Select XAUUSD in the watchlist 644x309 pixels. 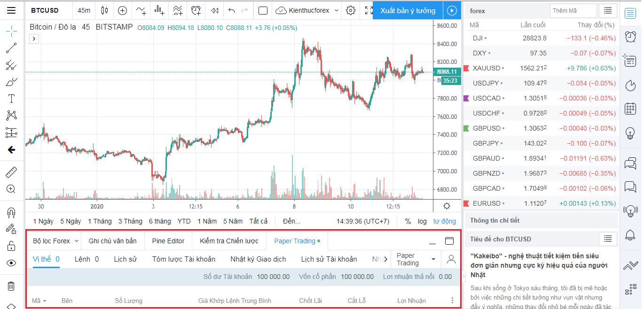[487, 68]
